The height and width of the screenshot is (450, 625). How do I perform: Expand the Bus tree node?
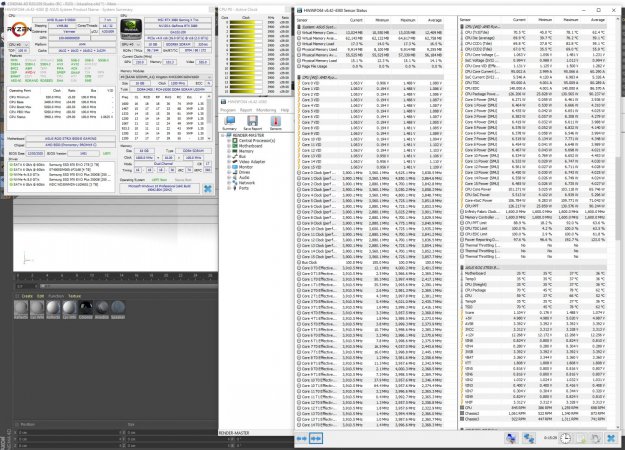coord(229,157)
